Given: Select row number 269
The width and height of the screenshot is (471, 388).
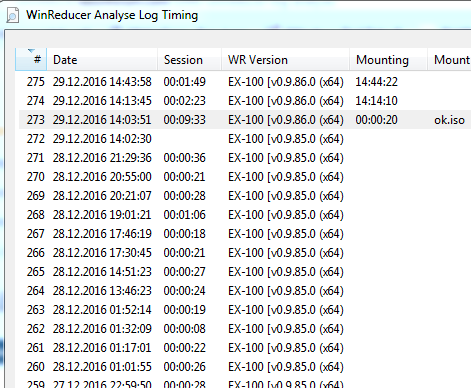Looking at the screenshot, I should [x=36, y=196].
